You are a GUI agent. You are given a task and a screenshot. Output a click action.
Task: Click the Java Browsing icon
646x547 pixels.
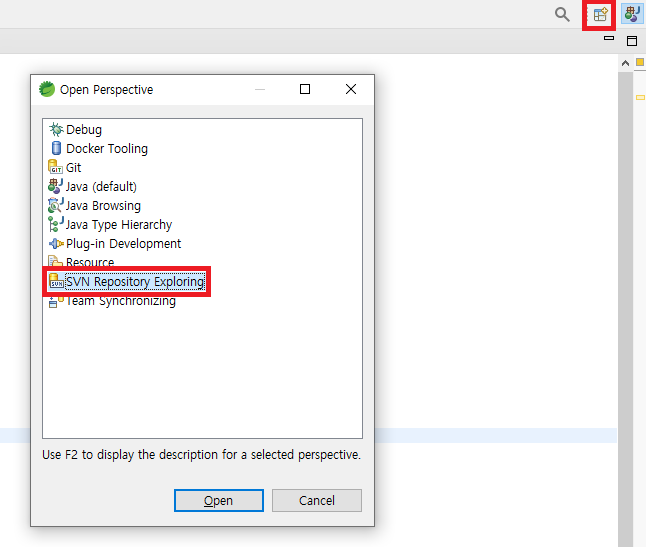coord(56,205)
